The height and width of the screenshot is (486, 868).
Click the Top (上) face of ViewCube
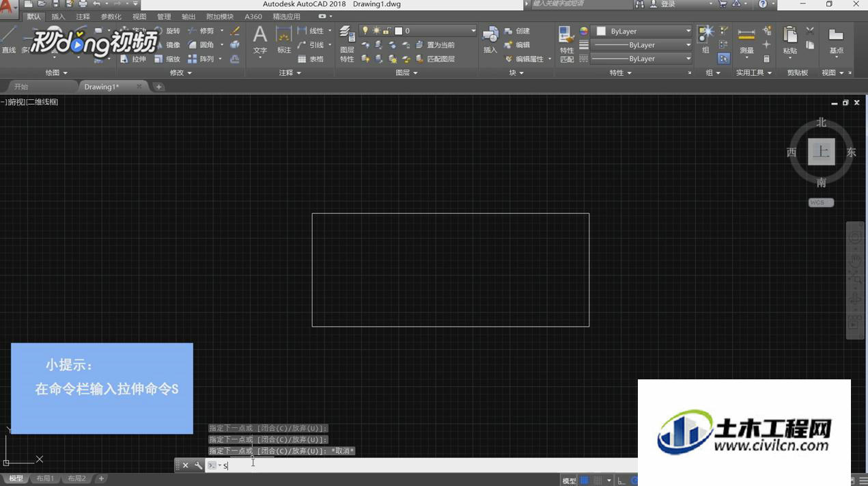click(x=821, y=152)
